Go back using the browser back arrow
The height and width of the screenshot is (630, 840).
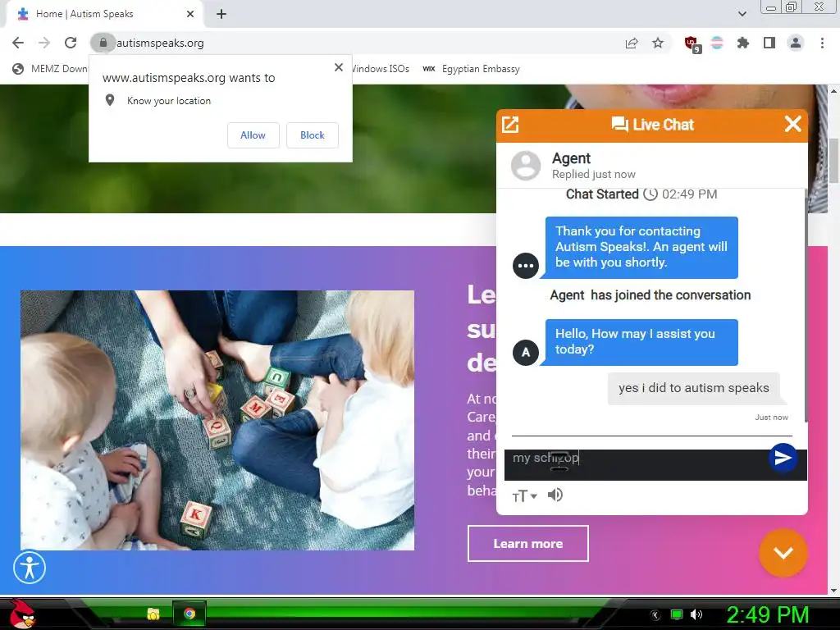pyautogui.click(x=18, y=43)
